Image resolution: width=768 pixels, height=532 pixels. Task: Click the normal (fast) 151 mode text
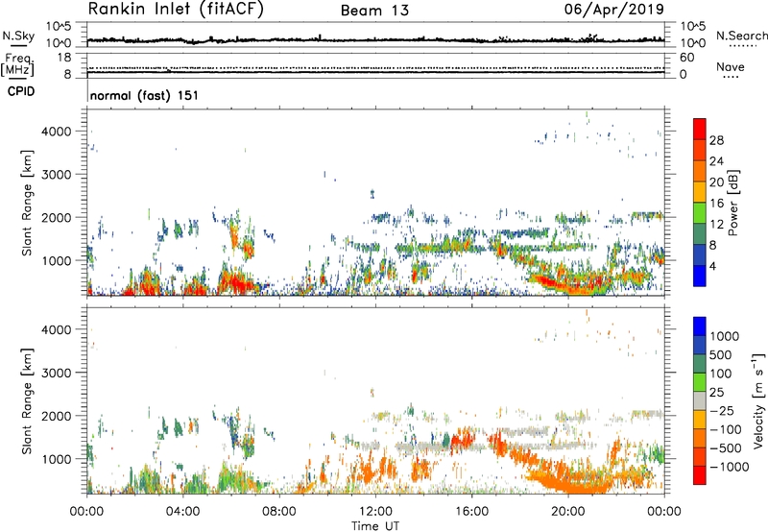145,95
